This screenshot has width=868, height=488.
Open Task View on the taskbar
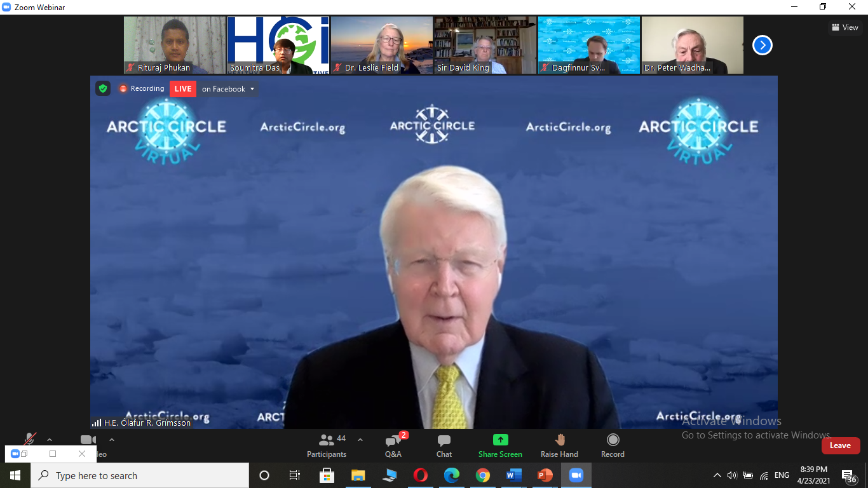[295, 475]
